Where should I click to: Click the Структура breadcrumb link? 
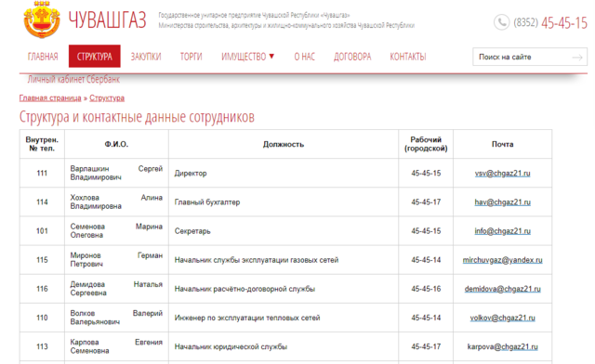pyautogui.click(x=107, y=97)
